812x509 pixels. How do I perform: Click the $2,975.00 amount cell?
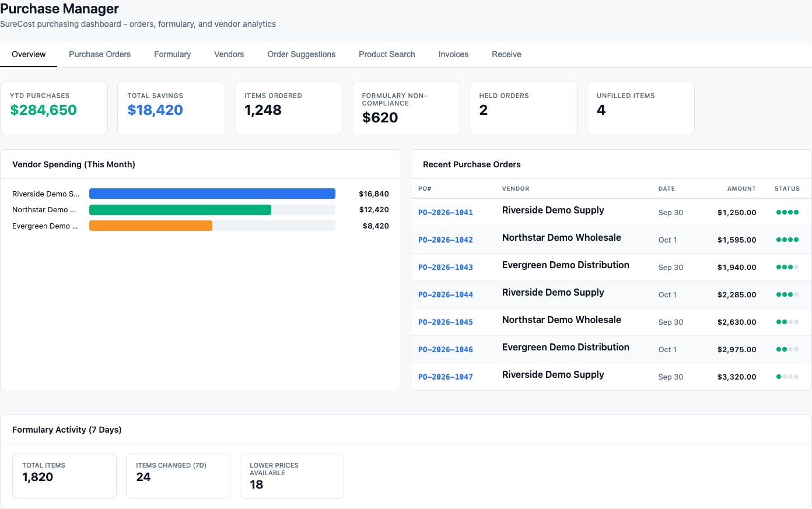point(737,349)
